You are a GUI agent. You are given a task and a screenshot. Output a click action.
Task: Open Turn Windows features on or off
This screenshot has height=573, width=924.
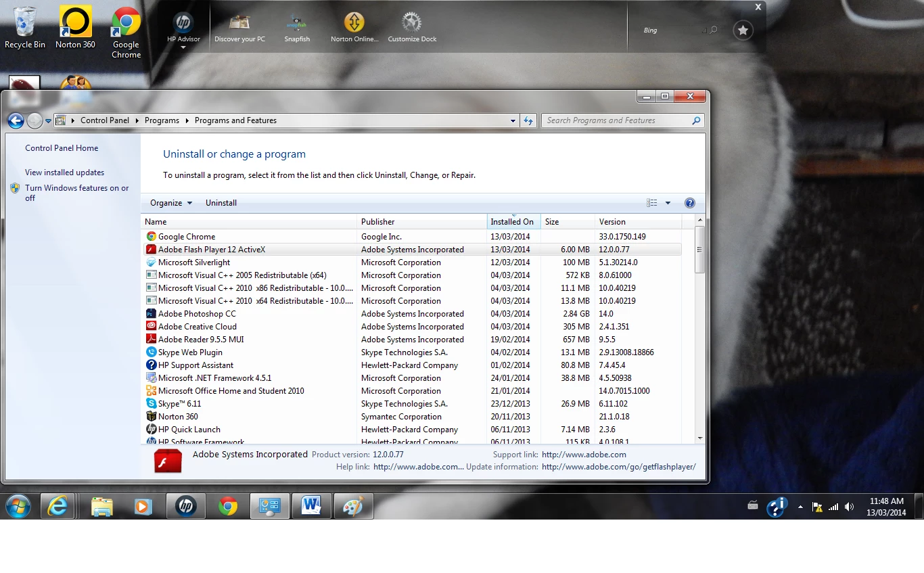pos(76,193)
